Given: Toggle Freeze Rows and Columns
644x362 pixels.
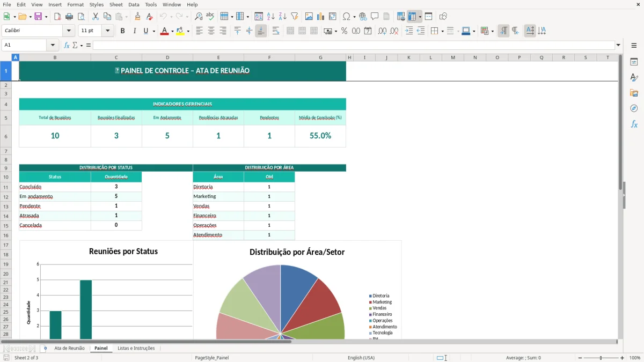Looking at the screenshot, I should click(x=412, y=17).
